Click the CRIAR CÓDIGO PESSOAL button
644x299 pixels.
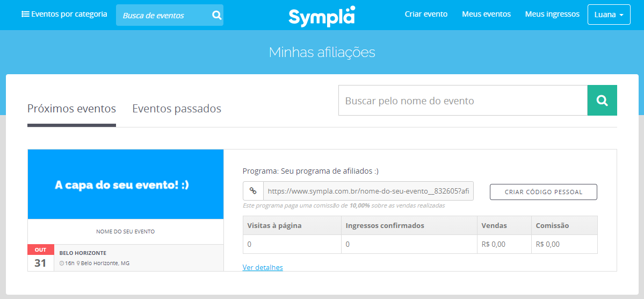point(544,192)
